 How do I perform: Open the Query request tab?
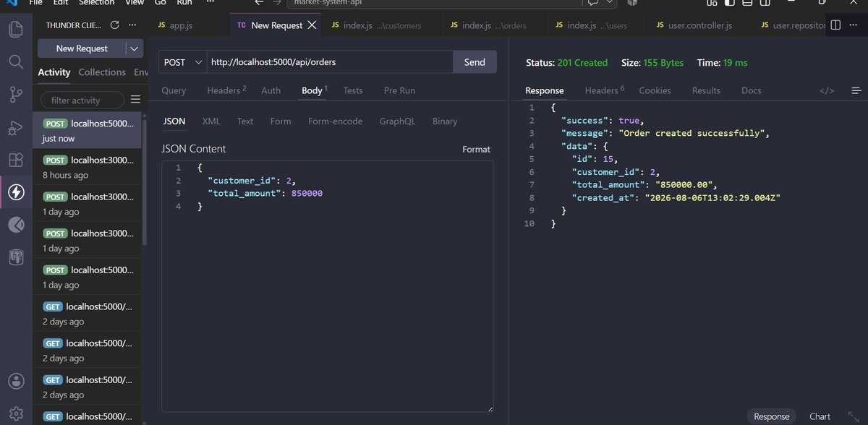(174, 90)
